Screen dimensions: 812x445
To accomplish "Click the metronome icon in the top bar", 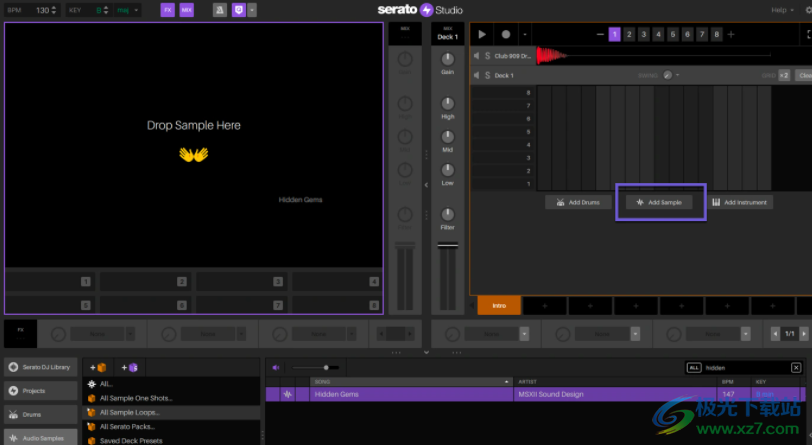I will pyautogui.click(x=220, y=10).
